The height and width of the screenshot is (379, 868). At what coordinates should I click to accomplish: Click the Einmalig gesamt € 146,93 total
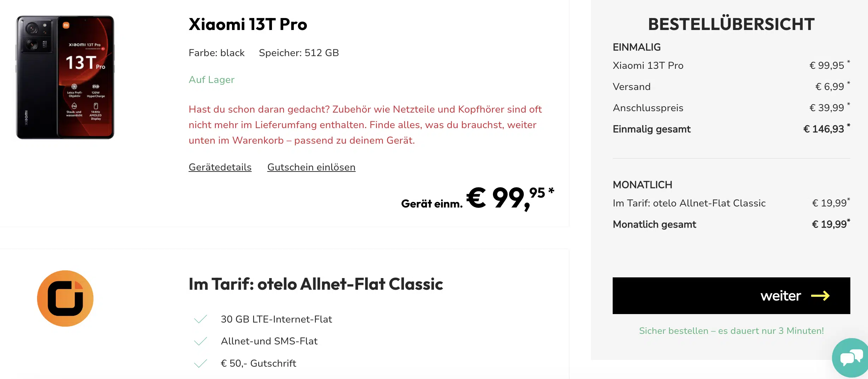pos(823,129)
